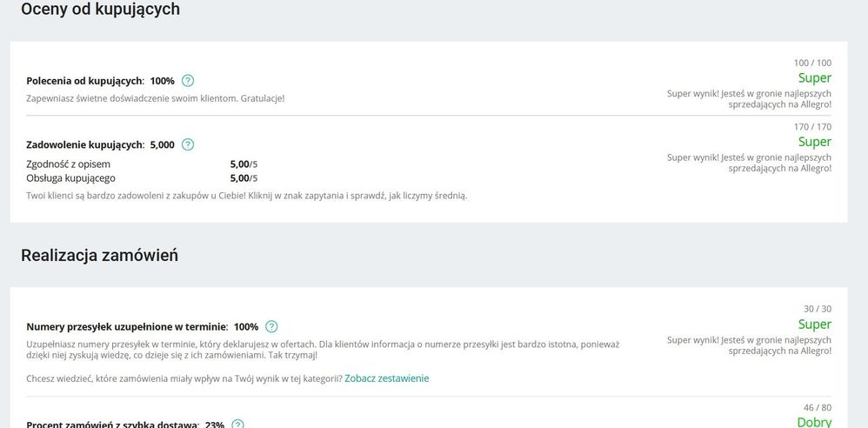
Task: Show help for Numery przesyłek uzupełnione w terminie
Action: [x=272, y=327]
